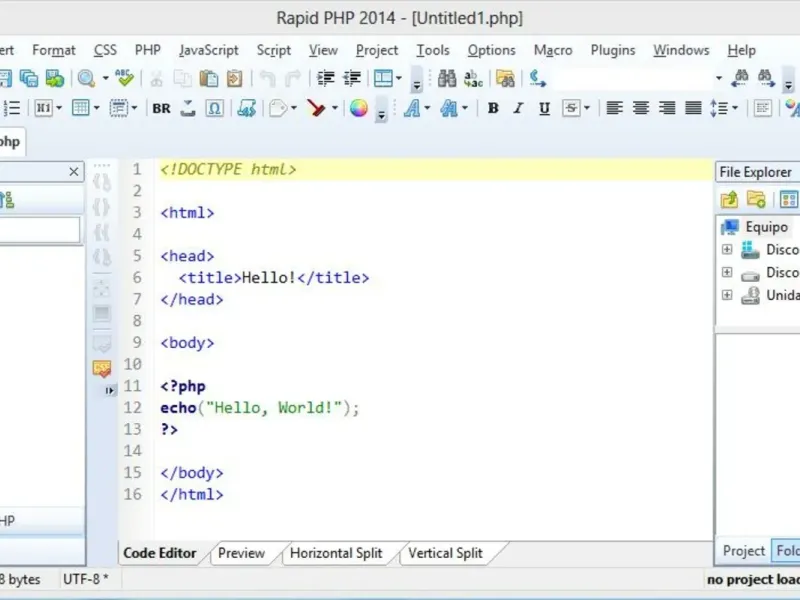This screenshot has width=800, height=600.
Task: Open the Project panel tab
Action: pyautogui.click(x=743, y=551)
